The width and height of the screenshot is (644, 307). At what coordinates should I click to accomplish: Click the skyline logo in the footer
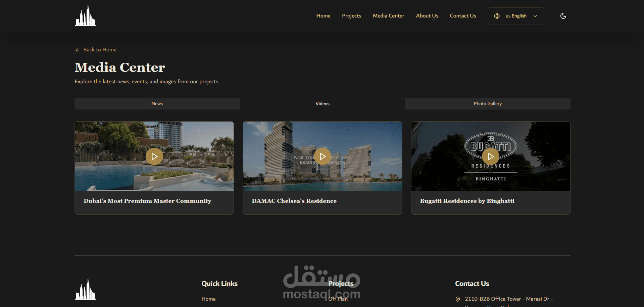85,290
